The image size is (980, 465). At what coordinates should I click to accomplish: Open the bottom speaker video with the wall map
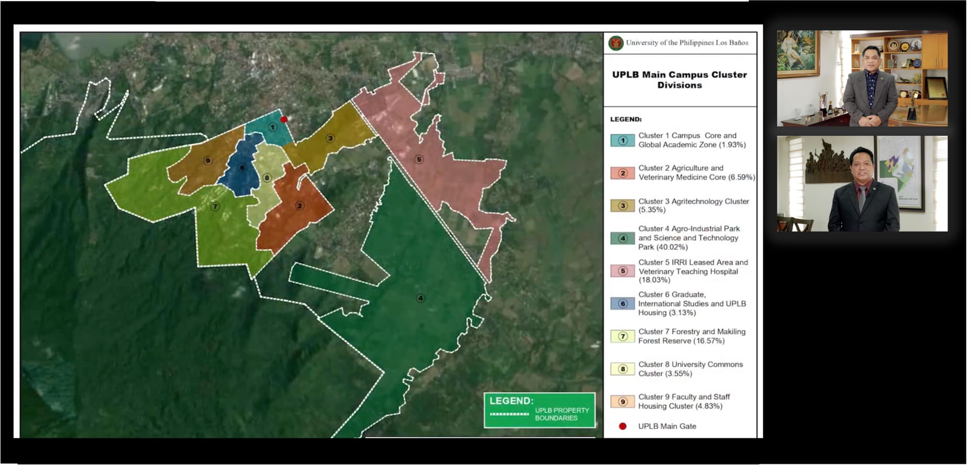pos(862,184)
